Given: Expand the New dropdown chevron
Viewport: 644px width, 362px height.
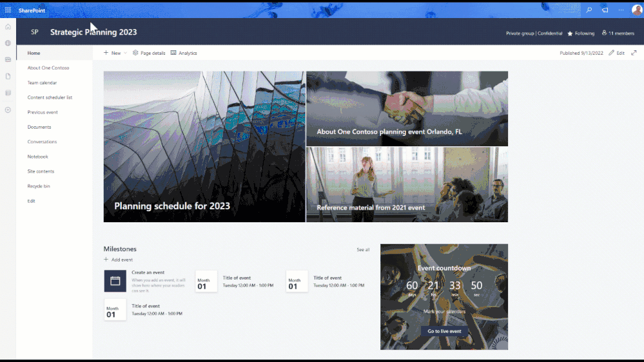Looking at the screenshot, I should point(125,53).
